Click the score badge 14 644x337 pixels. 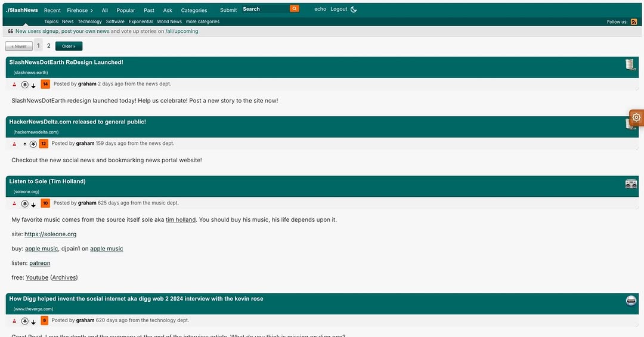pyautogui.click(x=45, y=84)
